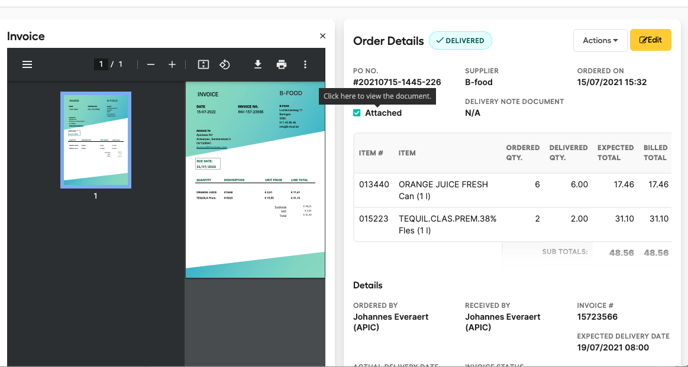Select the page 1 thumbnail

[x=96, y=140]
